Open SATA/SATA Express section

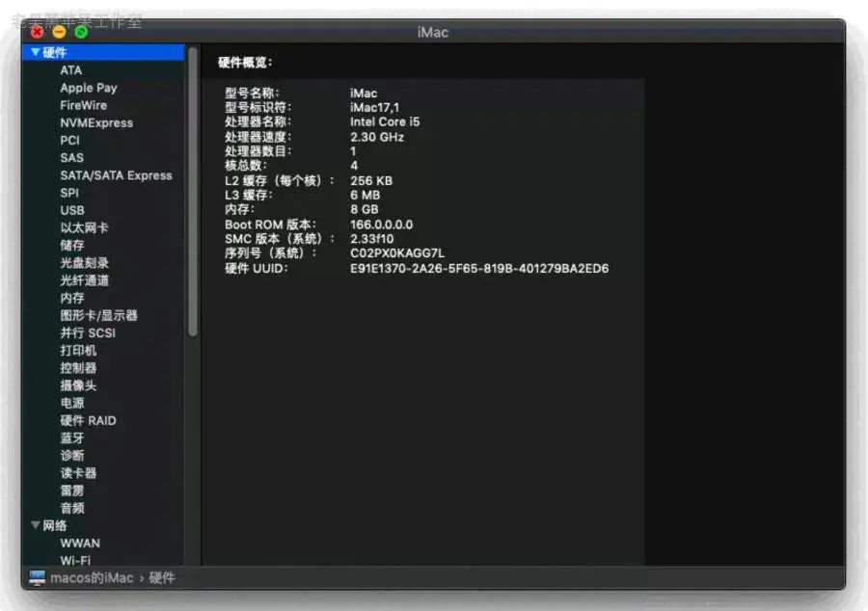point(117,175)
